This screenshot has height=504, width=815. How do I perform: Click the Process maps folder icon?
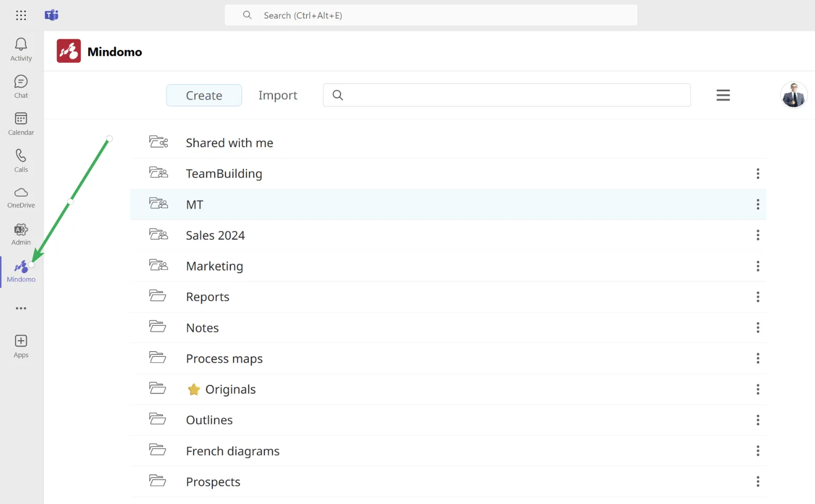158,357
